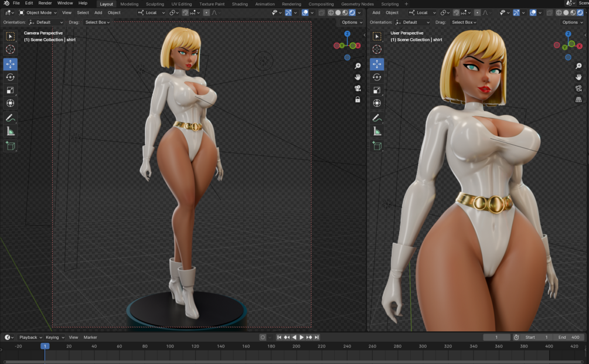Jump to the start frame button
The width and height of the screenshot is (589, 364).
click(279, 337)
